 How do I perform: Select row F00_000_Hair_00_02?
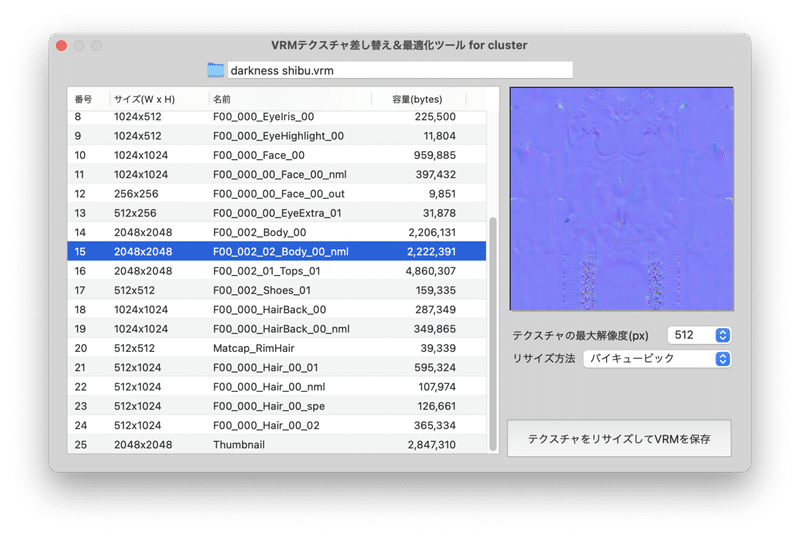(277, 425)
